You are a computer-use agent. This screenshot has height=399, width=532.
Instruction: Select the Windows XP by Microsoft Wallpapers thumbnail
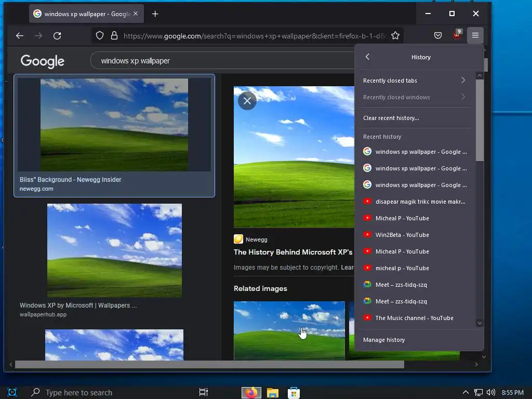(x=114, y=250)
